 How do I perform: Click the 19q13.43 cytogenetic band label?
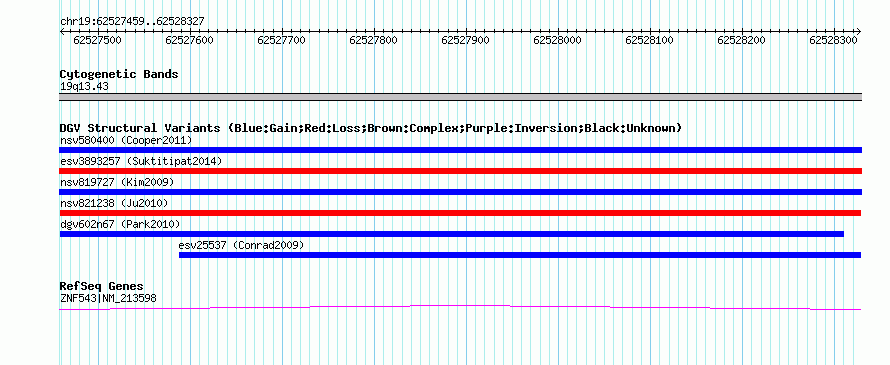(84, 87)
